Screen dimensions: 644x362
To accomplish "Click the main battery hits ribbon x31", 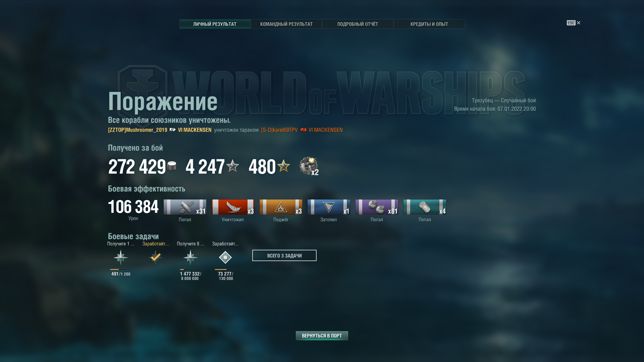I will (x=185, y=207).
